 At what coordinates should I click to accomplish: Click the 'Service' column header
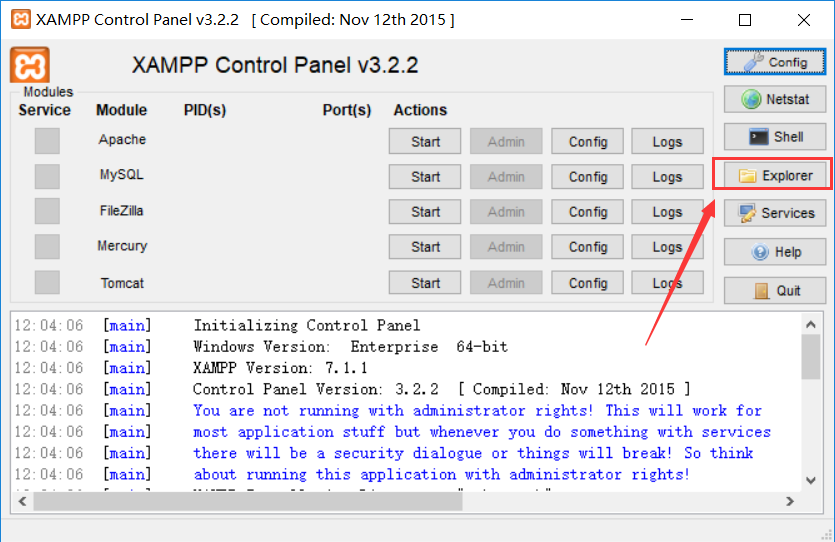(x=45, y=110)
